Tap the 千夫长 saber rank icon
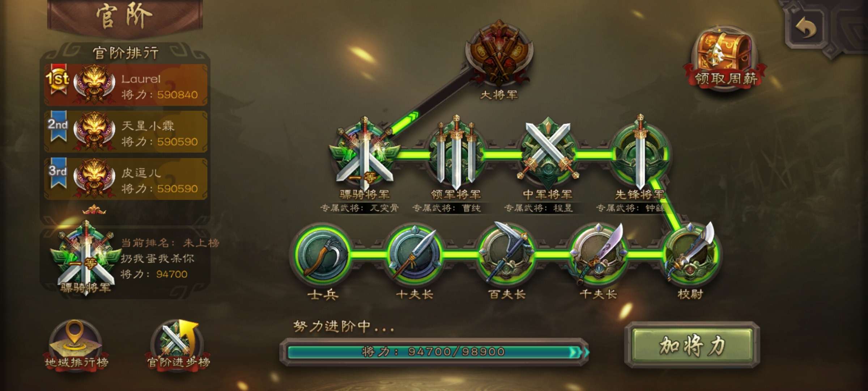Viewport: 868px width, 391px height. [598, 254]
